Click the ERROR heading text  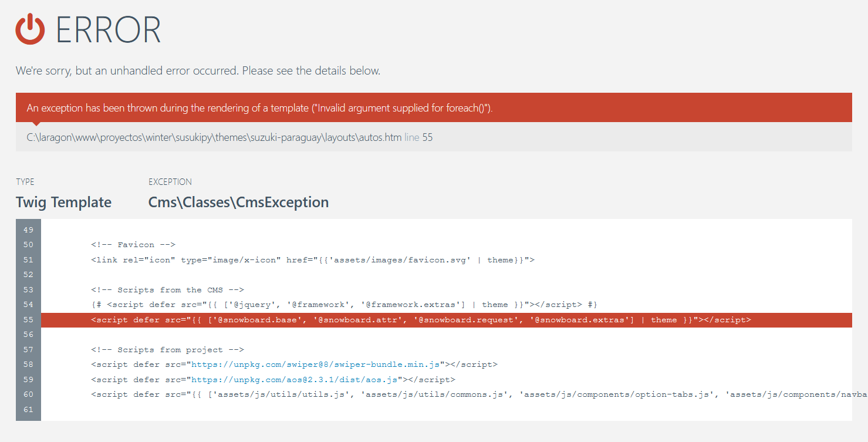coord(109,30)
